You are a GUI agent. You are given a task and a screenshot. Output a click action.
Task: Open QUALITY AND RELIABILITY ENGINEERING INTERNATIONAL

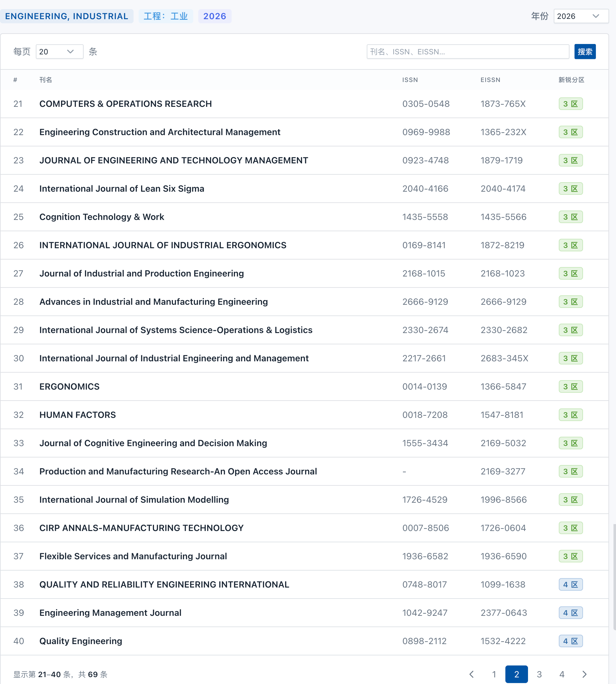(164, 584)
